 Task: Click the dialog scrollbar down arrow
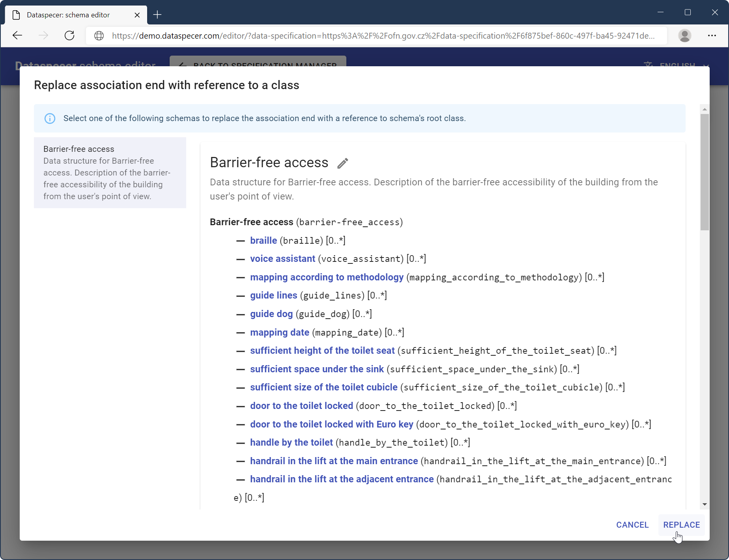[x=705, y=504]
